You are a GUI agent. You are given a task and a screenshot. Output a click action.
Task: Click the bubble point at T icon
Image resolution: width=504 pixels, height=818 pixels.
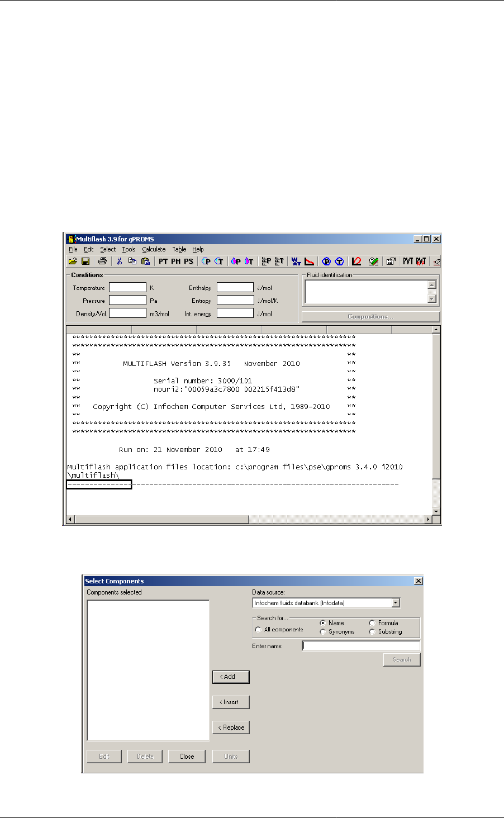[x=219, y=261]
